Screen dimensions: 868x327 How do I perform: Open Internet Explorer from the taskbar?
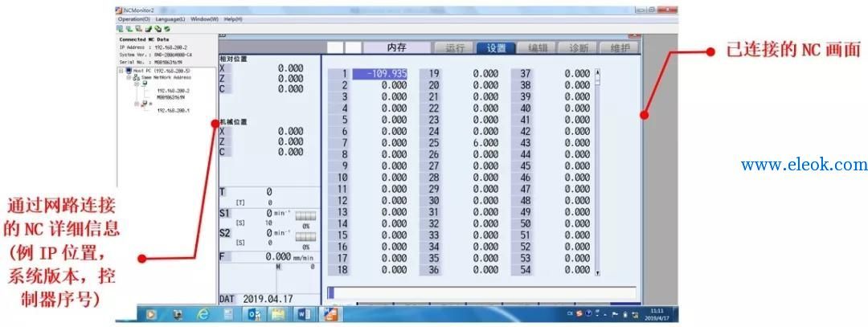click(x=203, y=314)
